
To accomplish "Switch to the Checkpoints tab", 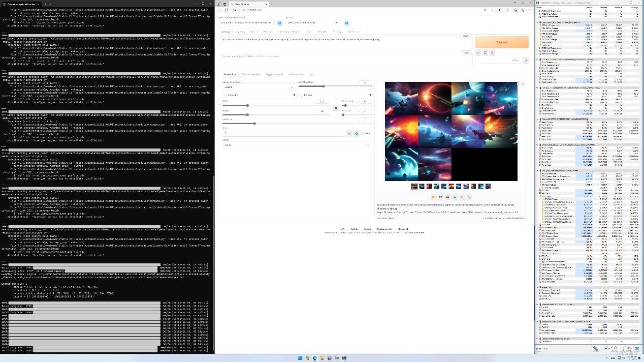I will click(296, 74).
